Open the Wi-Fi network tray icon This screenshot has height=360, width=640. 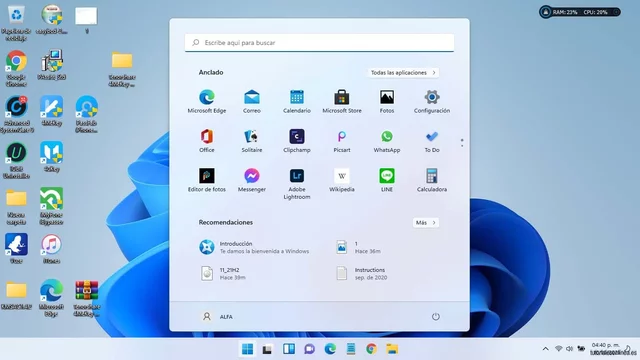point(558,349)
